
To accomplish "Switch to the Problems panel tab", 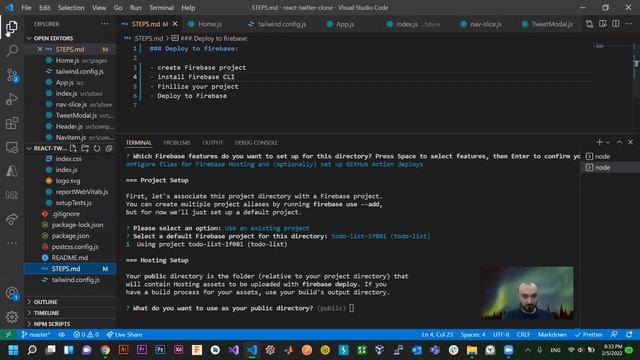I will click(177, 142).
